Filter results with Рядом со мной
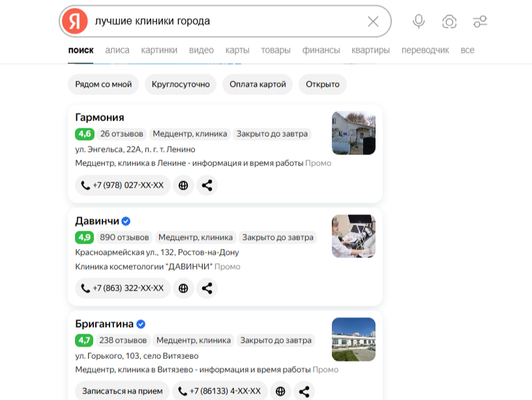 click(x=103, y=84)
